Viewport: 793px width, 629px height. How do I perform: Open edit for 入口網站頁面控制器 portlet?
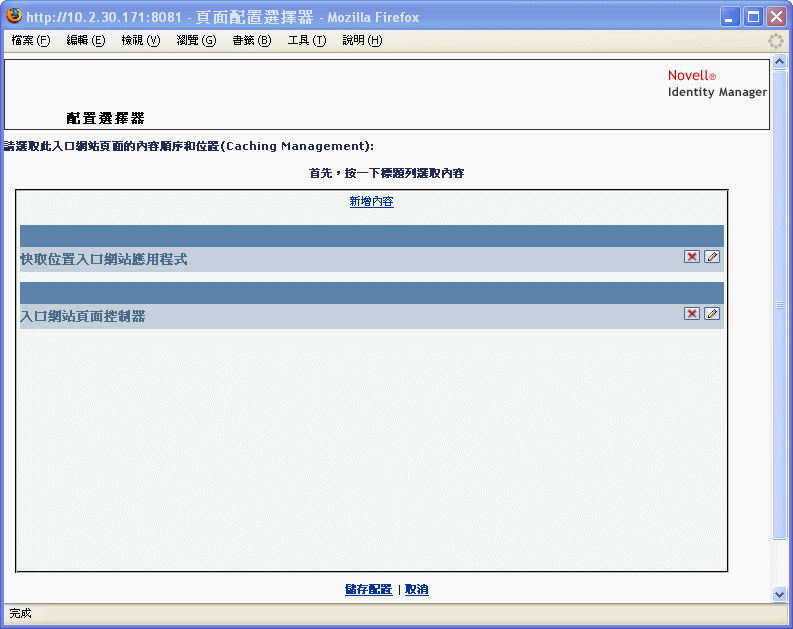(712, 313)
